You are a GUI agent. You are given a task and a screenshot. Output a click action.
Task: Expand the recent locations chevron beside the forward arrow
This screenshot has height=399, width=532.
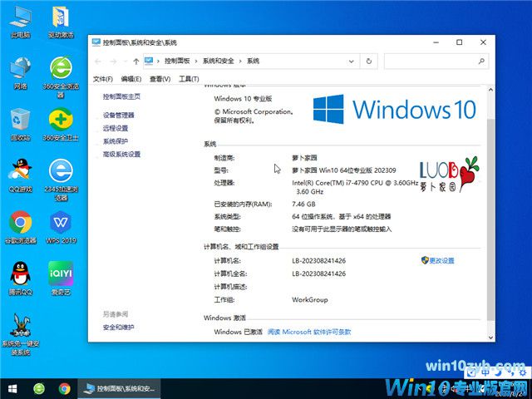tap(124, 61)
